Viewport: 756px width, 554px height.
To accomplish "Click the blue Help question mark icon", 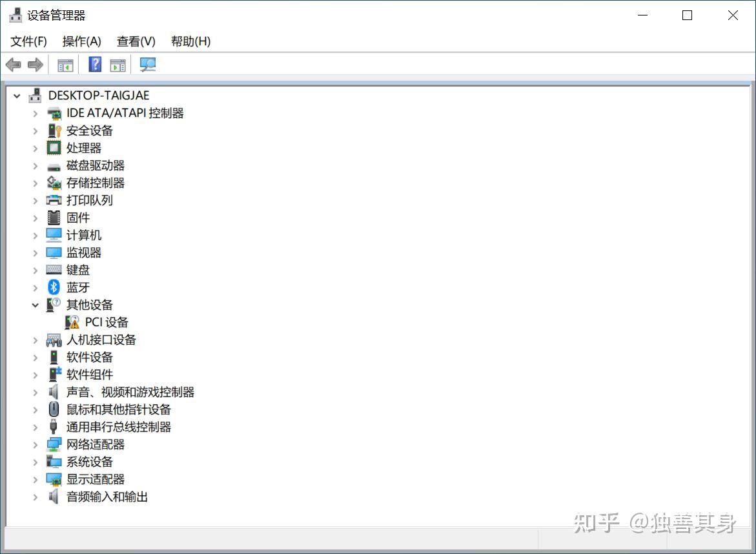I will coord(95,64).
